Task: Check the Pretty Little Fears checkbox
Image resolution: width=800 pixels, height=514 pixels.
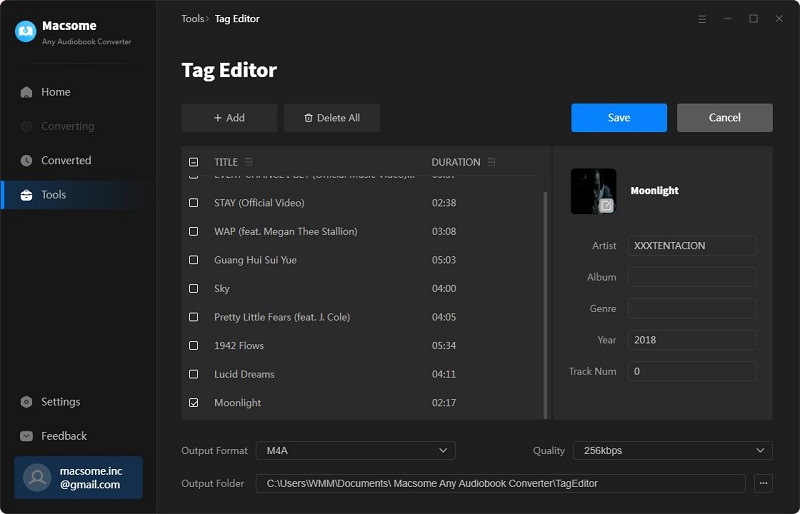Action: point(193,317)
